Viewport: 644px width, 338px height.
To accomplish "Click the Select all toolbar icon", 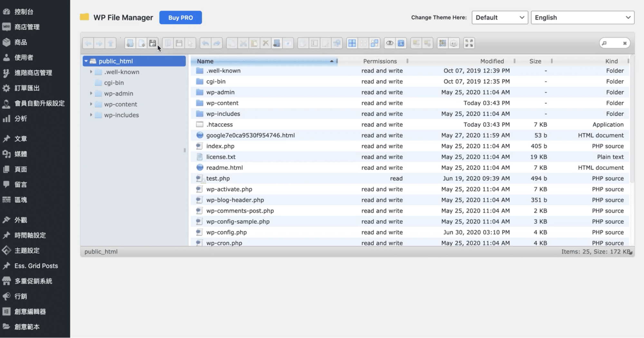I will 352,43.
